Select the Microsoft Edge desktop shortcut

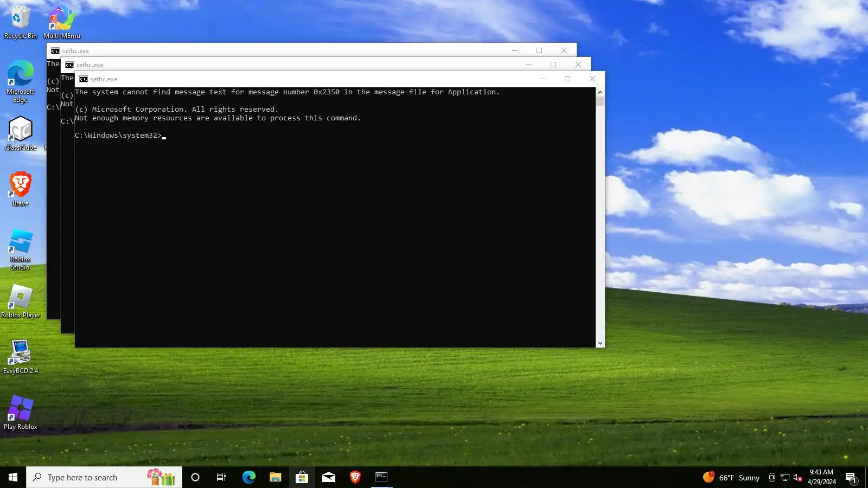coord(20,81)
